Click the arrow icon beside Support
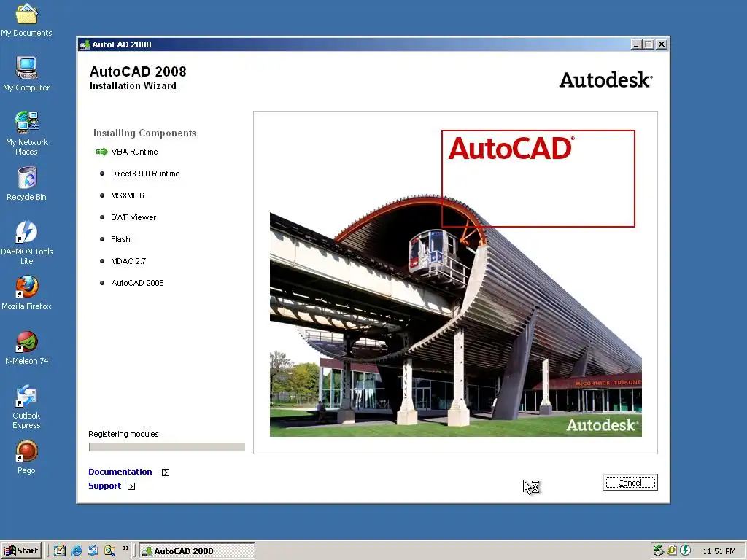Viewport: 747px width, 560px height. [x=131, y=486]
